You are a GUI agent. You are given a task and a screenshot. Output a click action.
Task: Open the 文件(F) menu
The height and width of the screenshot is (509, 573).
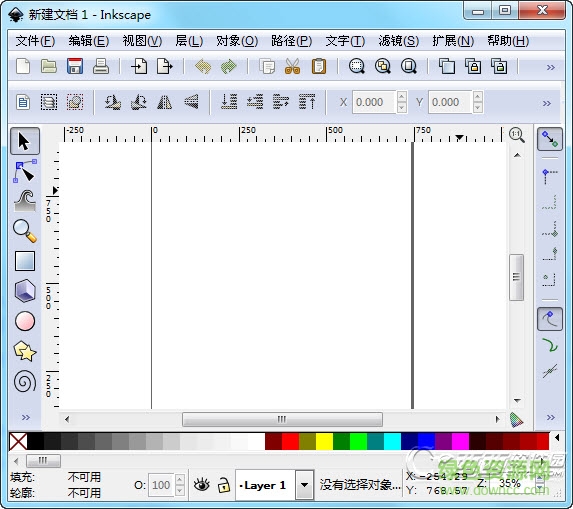35,41
